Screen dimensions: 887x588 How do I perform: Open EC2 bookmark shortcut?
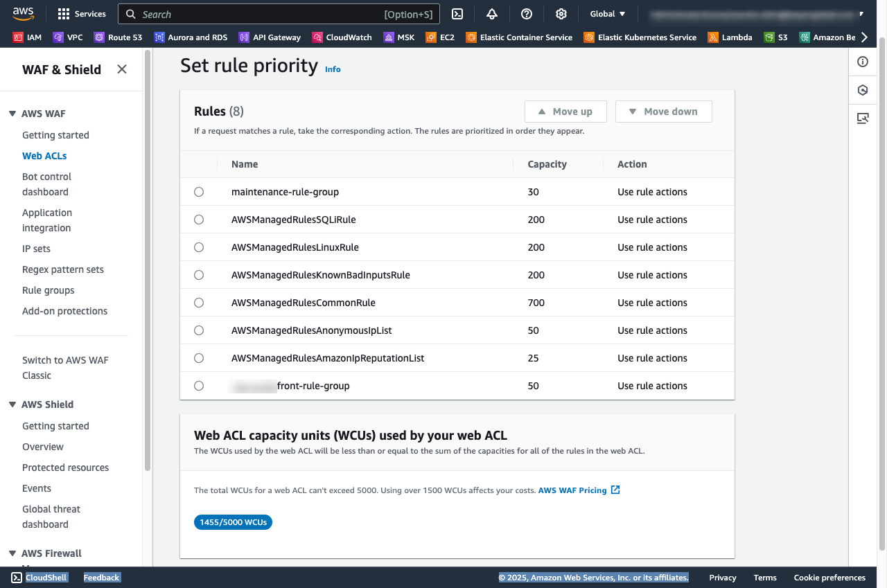pos(440,37)
